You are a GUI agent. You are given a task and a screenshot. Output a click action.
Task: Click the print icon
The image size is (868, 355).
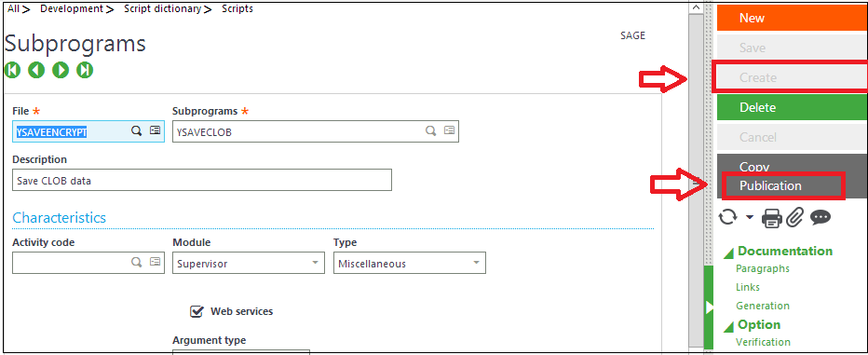pos(772,218)
